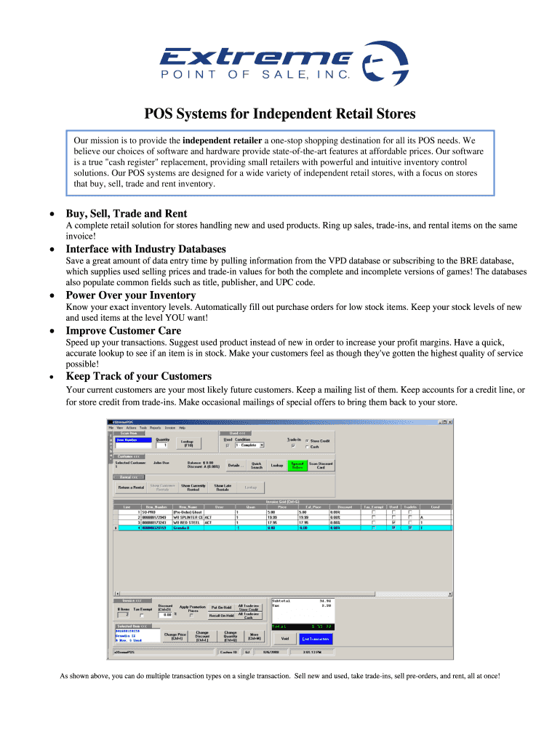
Task: Open the Condition dropdown
Action: tap(261, 445)
